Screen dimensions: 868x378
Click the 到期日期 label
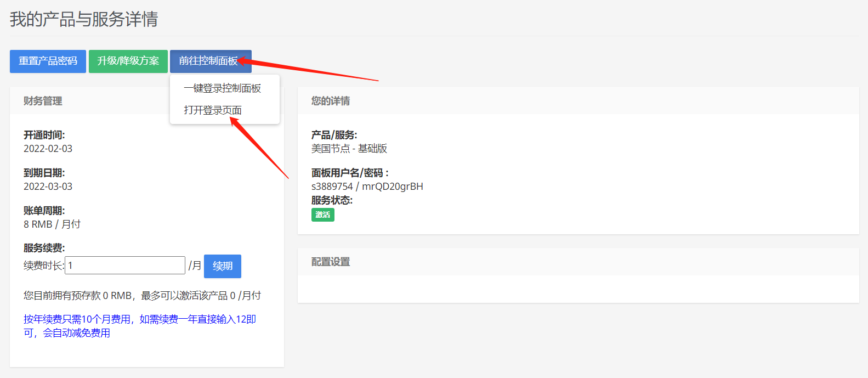coord(44,173)
